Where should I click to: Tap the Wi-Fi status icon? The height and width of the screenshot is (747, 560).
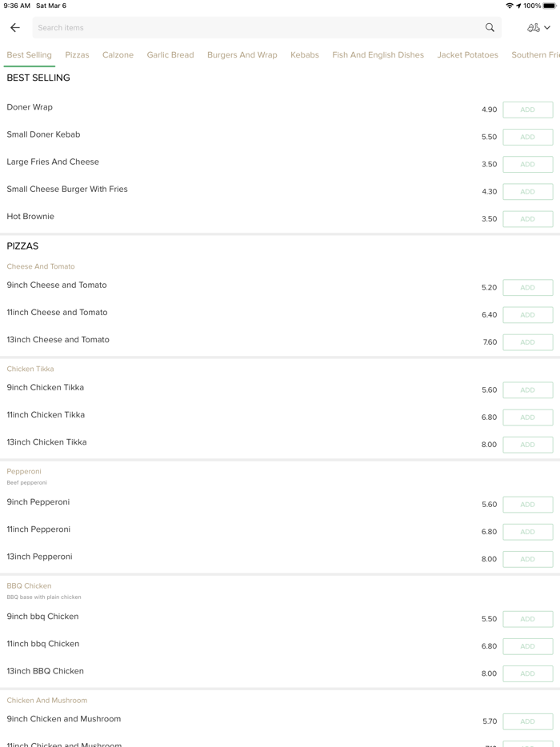(x=509, y=6)
